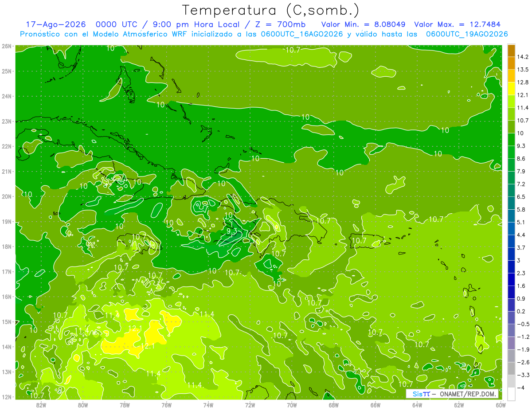The height and width of the screenshot is (411, 532).
Task: Click the '12N' latitude axis label
Action: 7,397
